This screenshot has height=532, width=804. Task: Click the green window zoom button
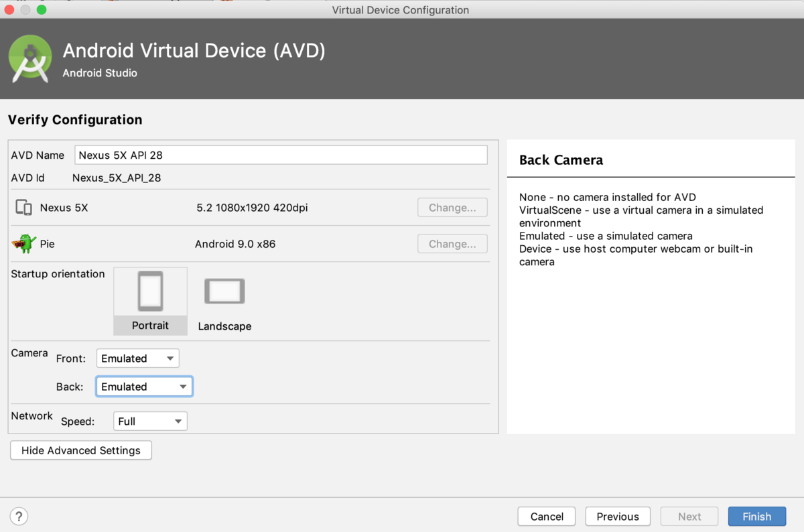(x=42, y=10)
